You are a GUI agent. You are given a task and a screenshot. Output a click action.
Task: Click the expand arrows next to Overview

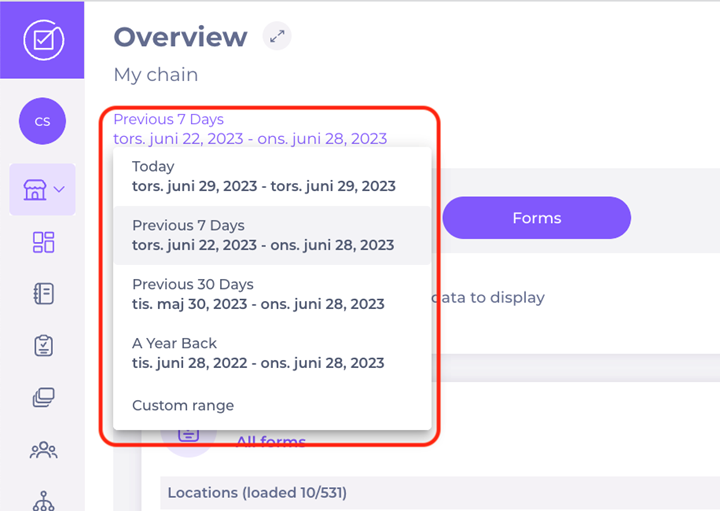coord(277,37)
